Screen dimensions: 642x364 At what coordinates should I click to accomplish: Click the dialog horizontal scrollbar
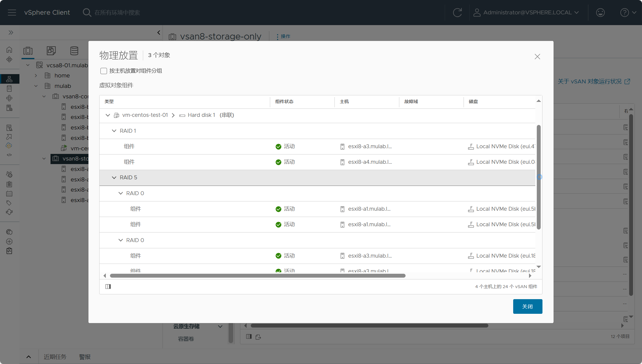[258, 276]
